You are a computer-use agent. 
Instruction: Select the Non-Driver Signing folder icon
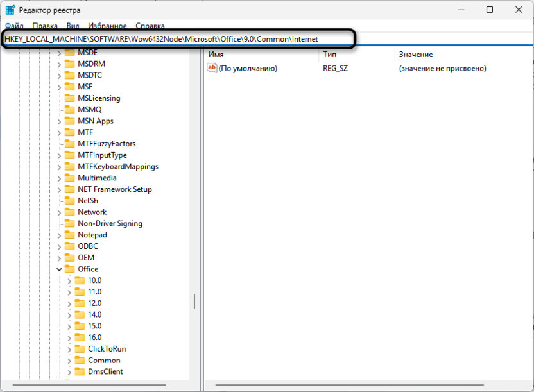[x=69, y=223]
